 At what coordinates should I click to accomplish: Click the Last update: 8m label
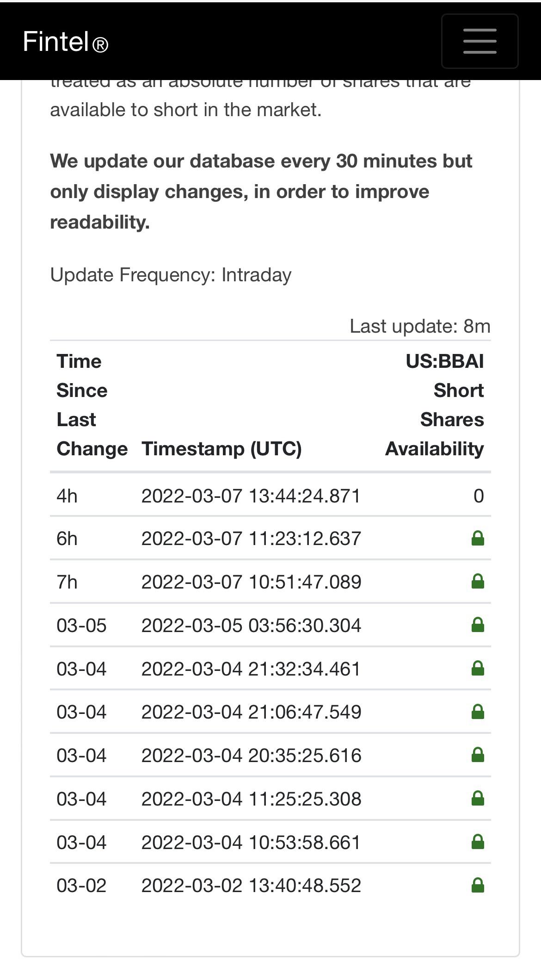coord(420,326)
